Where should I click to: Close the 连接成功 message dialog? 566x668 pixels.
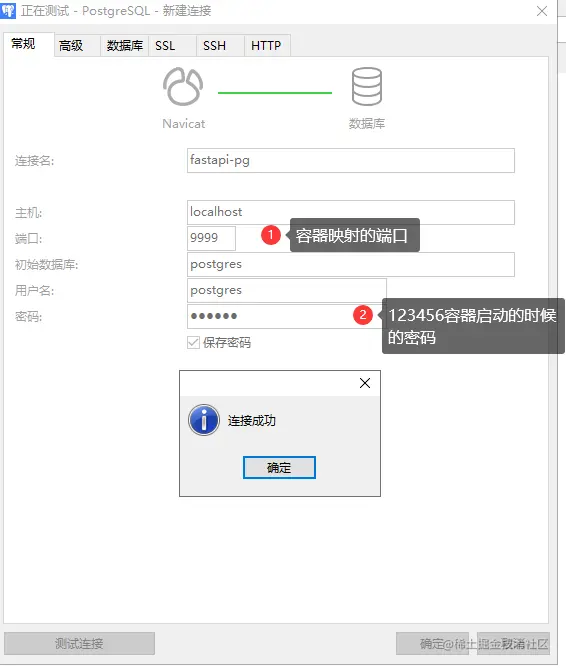click(x=365, y=383)
